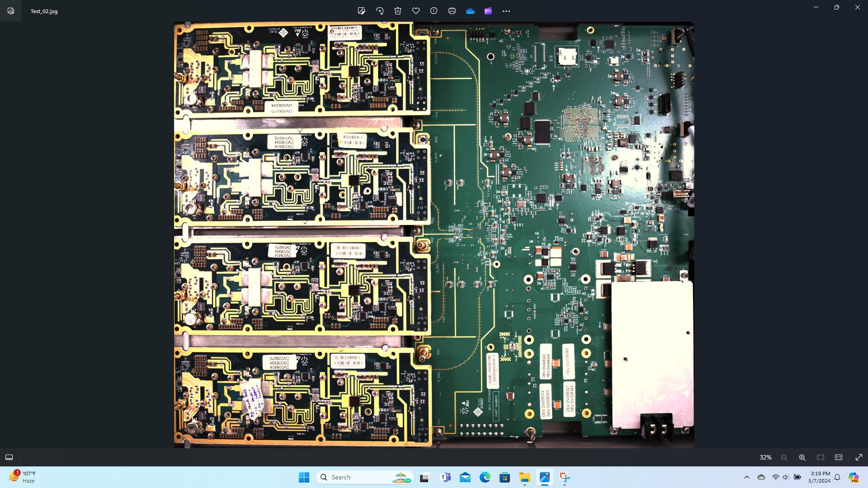
Task: Show file info panel
Action: [434, 11]
